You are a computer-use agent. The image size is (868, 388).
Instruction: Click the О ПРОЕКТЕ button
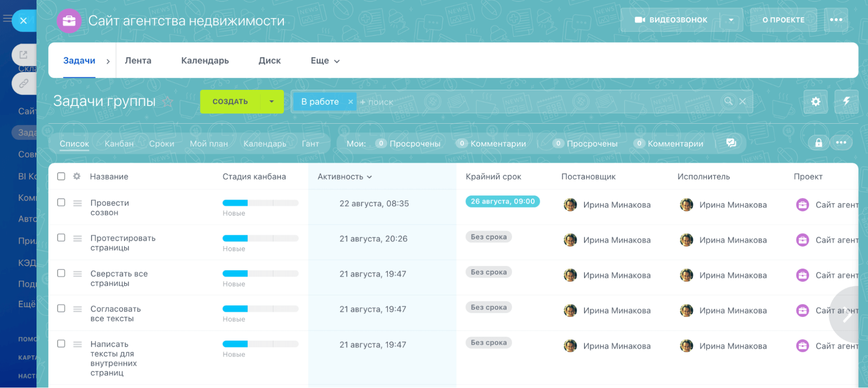tap(783, 20)
